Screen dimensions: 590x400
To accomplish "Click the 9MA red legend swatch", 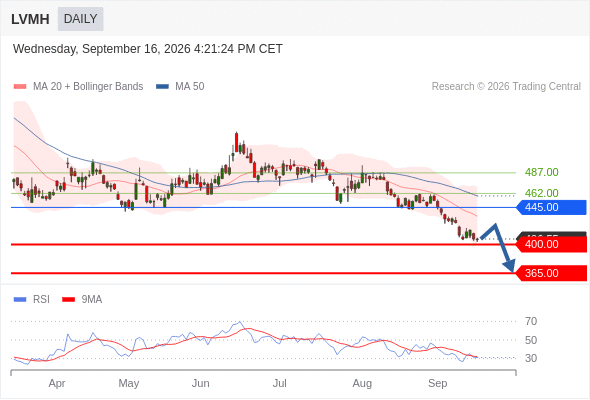I will [68, 300].
